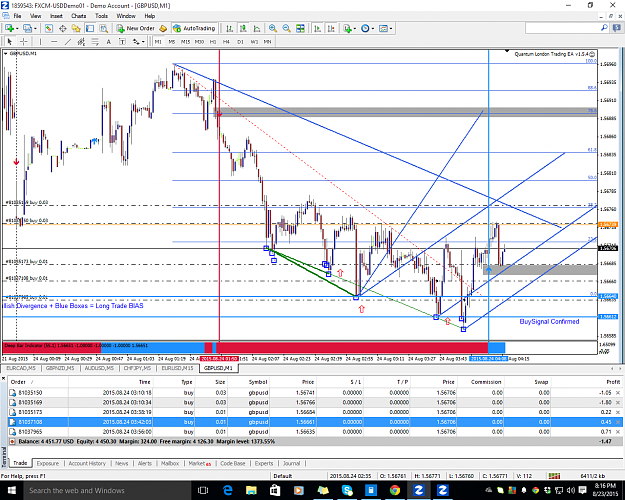Select the Text tool marked A
Screen dimensions: 625x500
click(x=108, y=41)
